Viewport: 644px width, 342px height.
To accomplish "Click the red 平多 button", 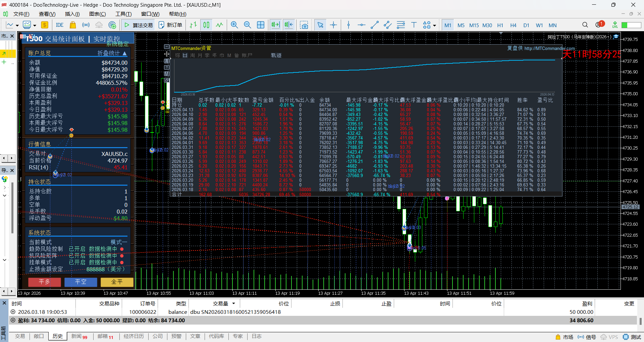I will [44, 282].
